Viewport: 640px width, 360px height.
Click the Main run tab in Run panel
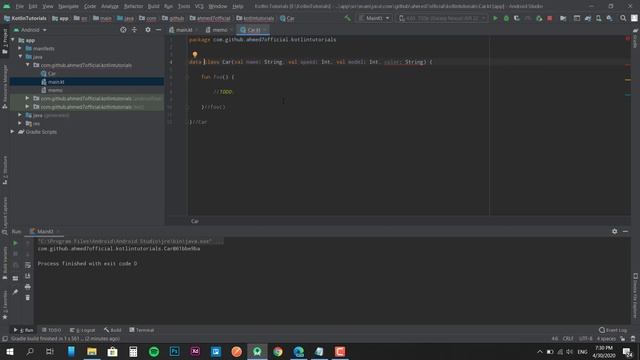coord(44,231)
